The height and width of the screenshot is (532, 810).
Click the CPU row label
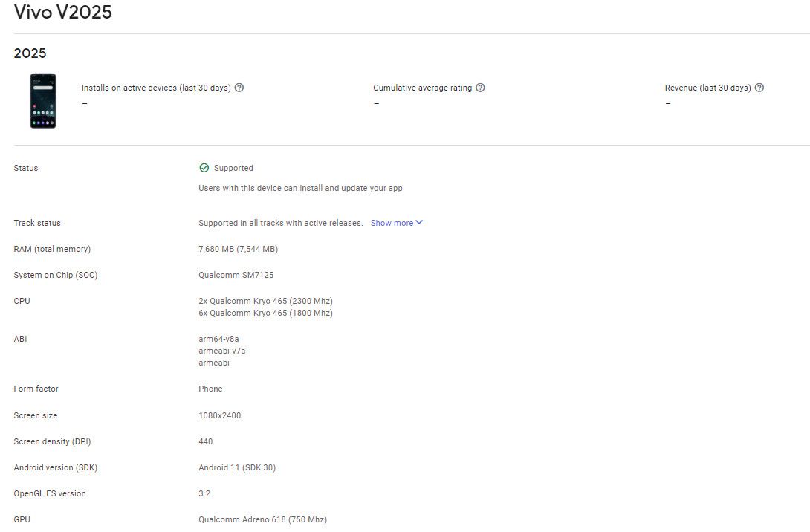coord(22,301)
